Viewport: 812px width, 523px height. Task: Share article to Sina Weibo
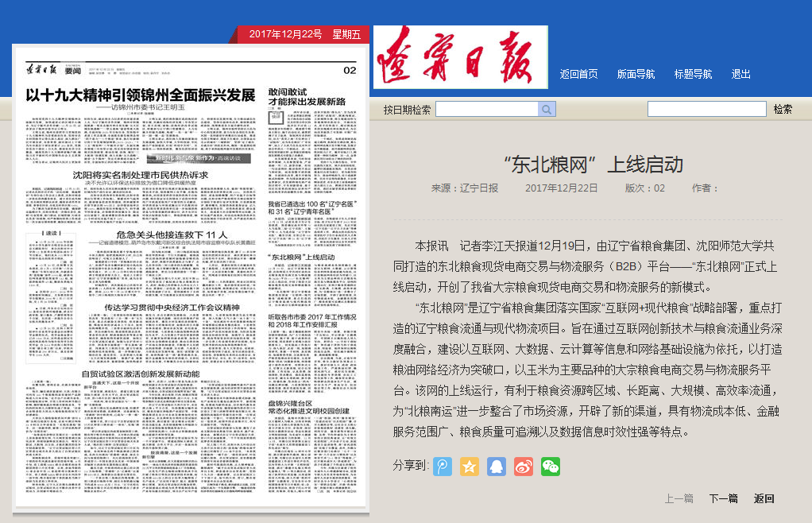[524, 467]
